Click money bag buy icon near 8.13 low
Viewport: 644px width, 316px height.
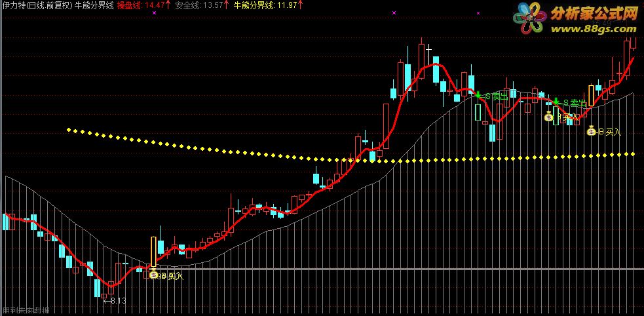click(153, 274)
